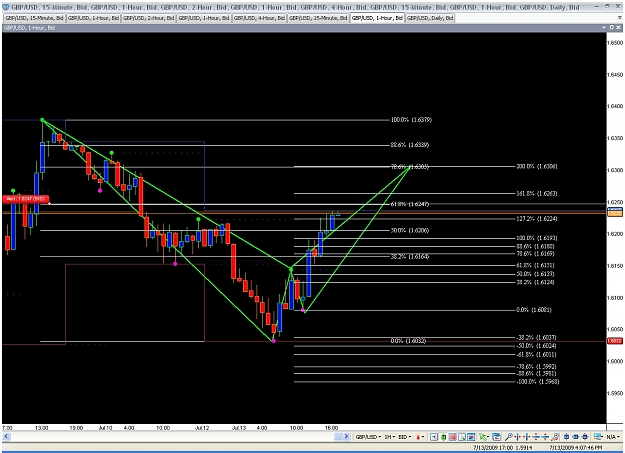Click the 'Jul 12' date on the time axis
The width and height of the screenshot is (625, 453).
point(202,428)
